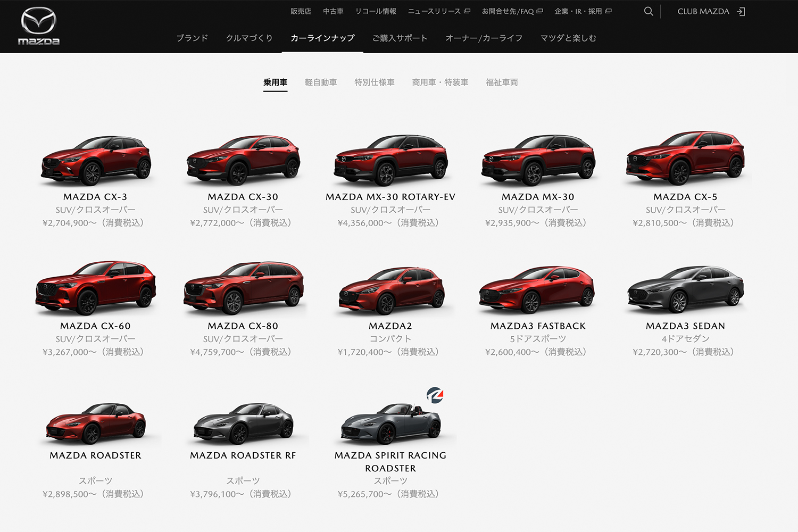Select the 軽自動車 tab
This screenshot has width=798, height=532.
pyautogui.click(x=321, y=82)
